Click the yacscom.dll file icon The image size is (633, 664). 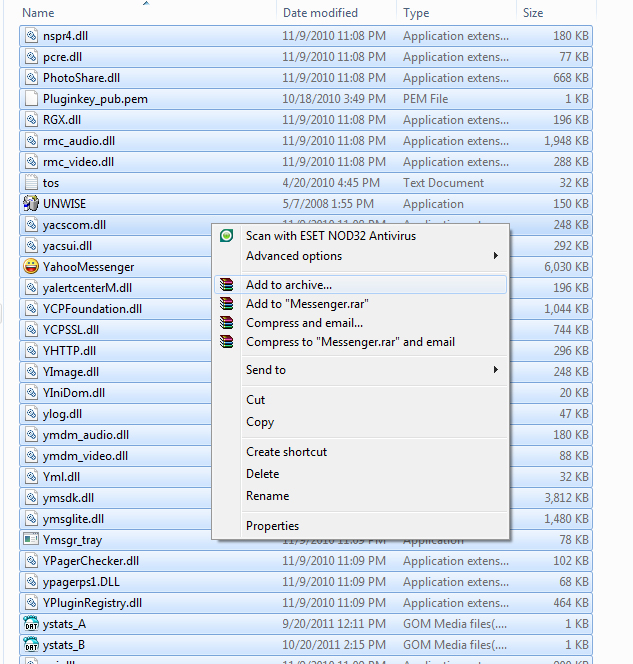tap(31, 224)
